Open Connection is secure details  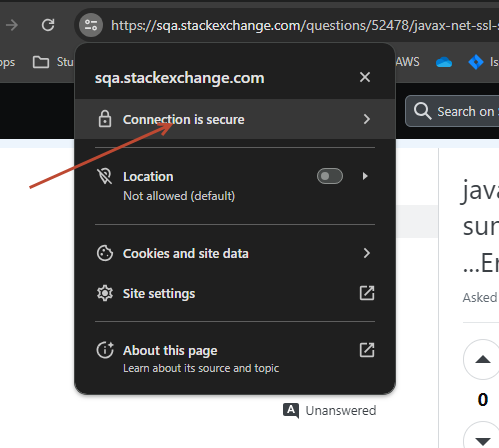[235, 119]
